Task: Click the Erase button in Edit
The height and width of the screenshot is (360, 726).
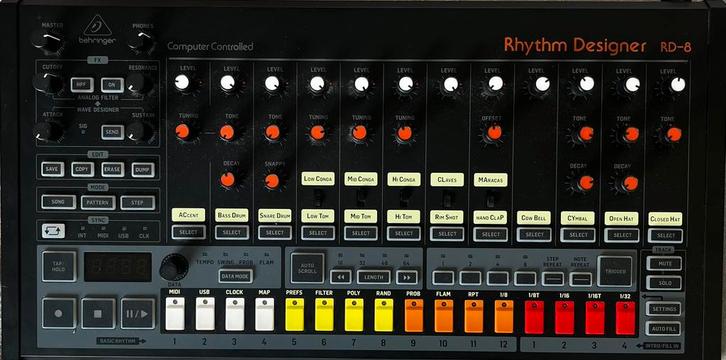Action: point(113,169)
